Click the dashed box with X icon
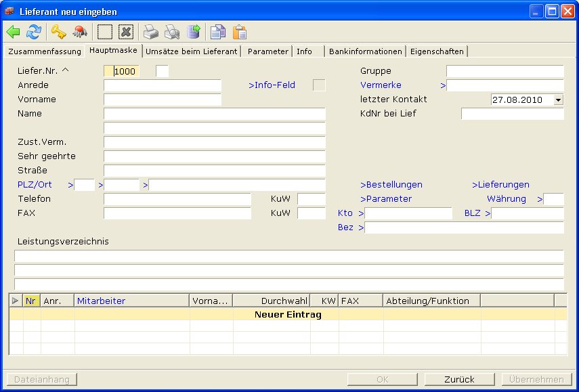Image resolution: width=579 pixels, height=392 pixels. pos(126,32)
